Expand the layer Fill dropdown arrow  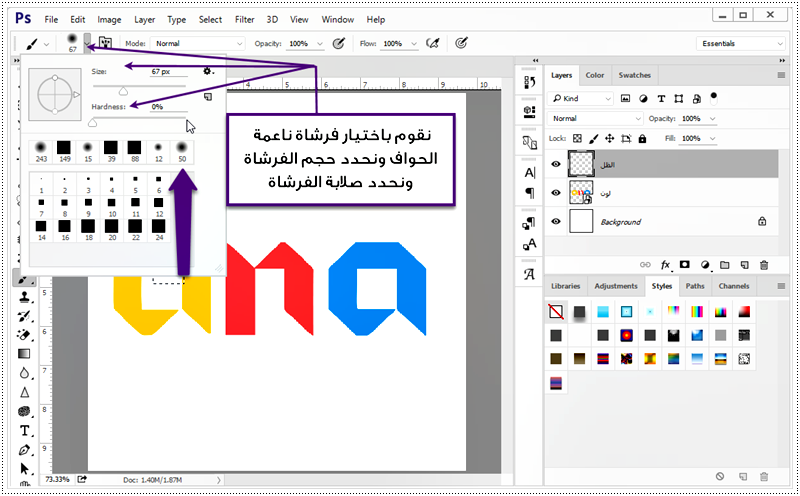[712, 138]
